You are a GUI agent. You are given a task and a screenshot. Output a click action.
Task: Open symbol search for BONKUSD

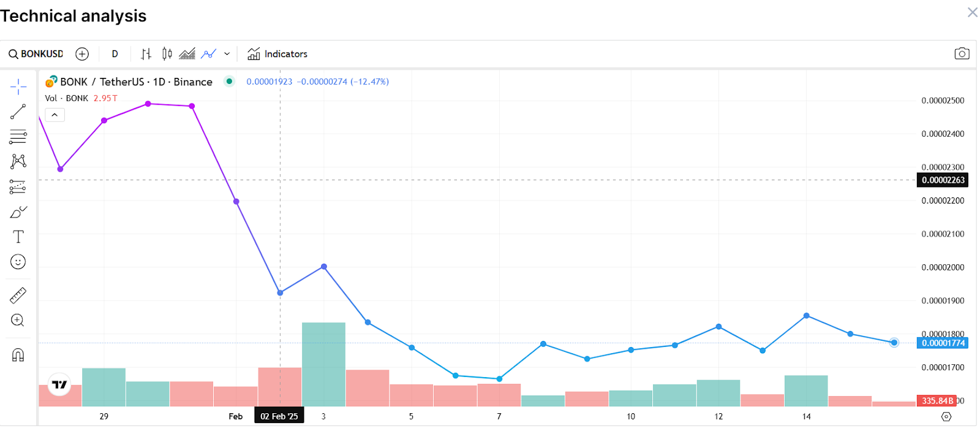(36, 54)
